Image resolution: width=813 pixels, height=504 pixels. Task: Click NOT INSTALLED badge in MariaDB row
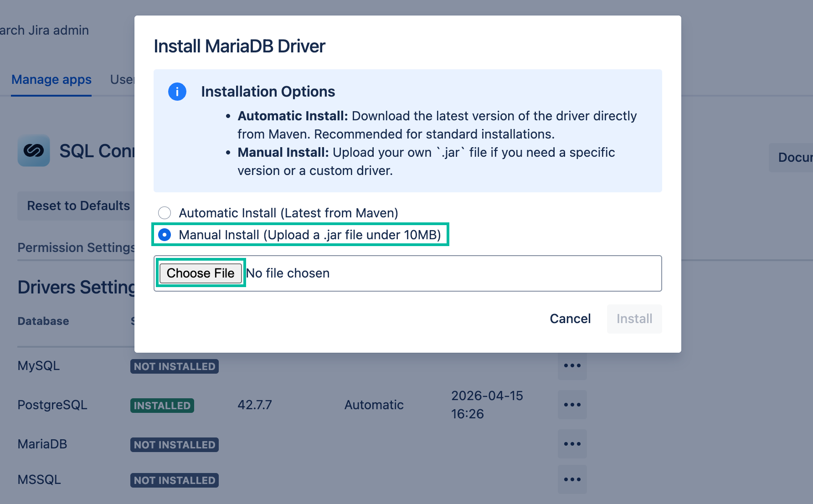[x=175, y=445]
